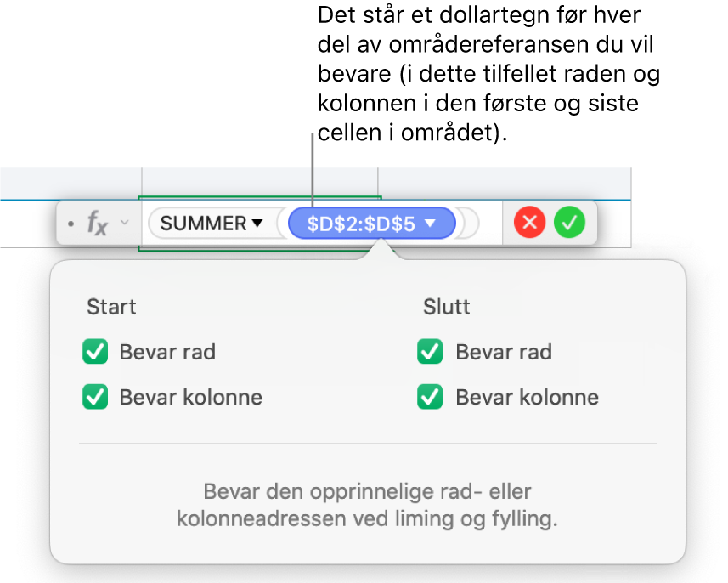728x583 pixels.
Task: Click the Bevar rad label under Start
Action: pos(167,352)
